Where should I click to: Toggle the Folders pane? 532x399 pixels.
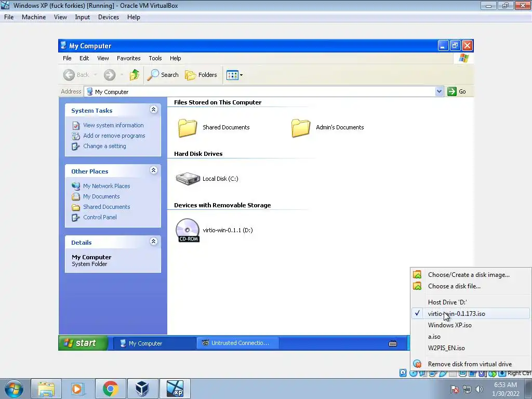pyautogui.click(x=201, y=75)
